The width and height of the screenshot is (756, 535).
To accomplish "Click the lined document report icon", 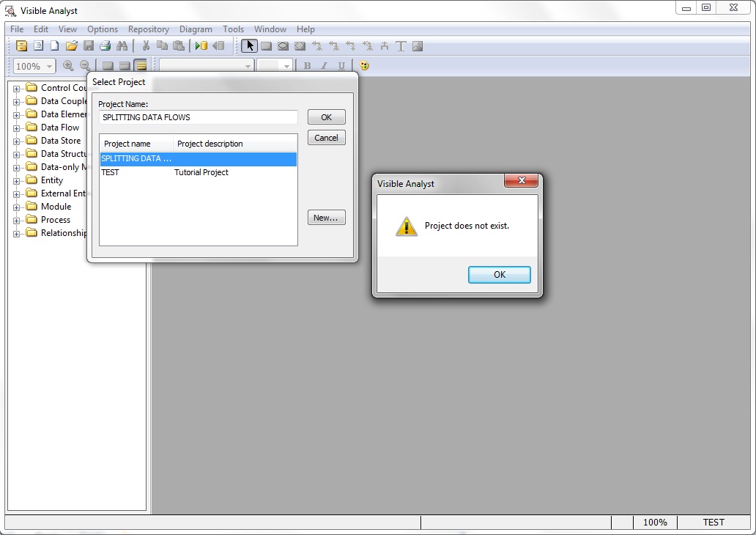I will coord(38,46).
